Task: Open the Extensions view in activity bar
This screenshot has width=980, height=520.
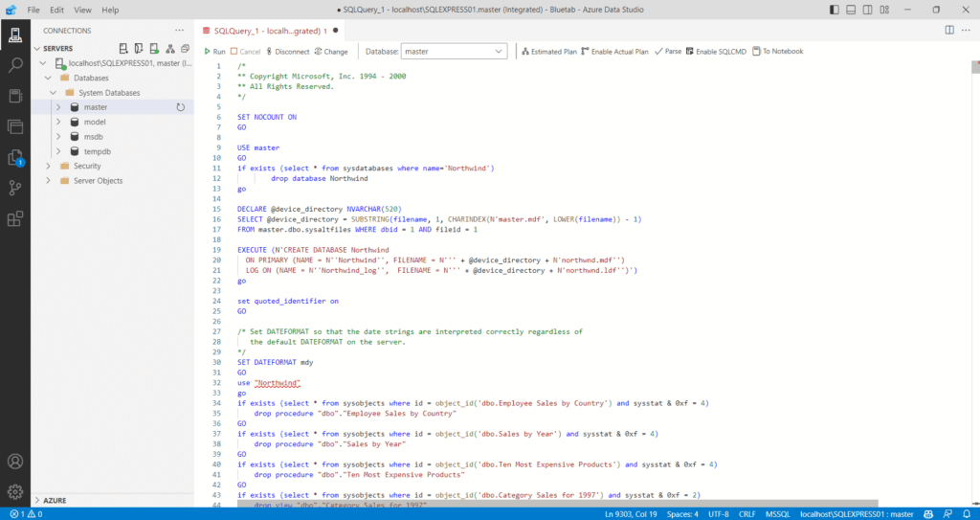Action: [x=15, y=219]
